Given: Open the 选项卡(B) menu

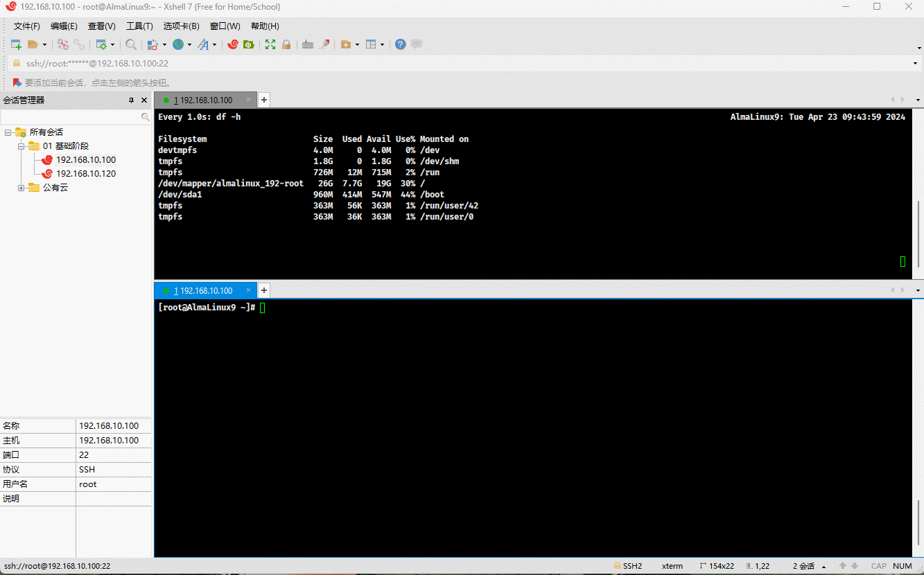Looking at the screenshot, I should tap(181, 26).
